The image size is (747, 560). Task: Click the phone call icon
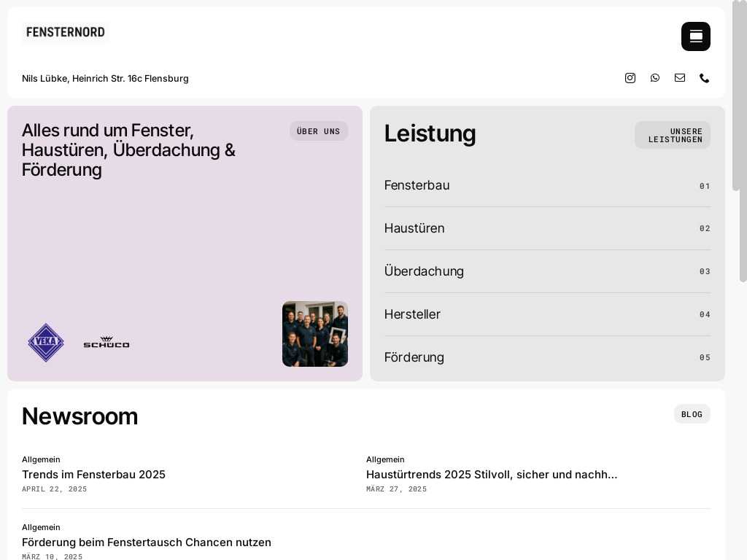point(704,78)
